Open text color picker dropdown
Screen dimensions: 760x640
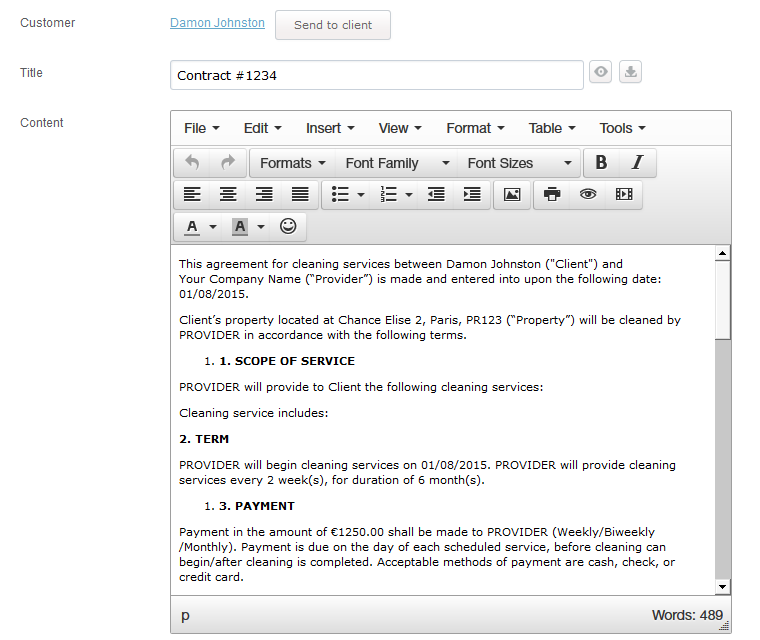[213, 227]
